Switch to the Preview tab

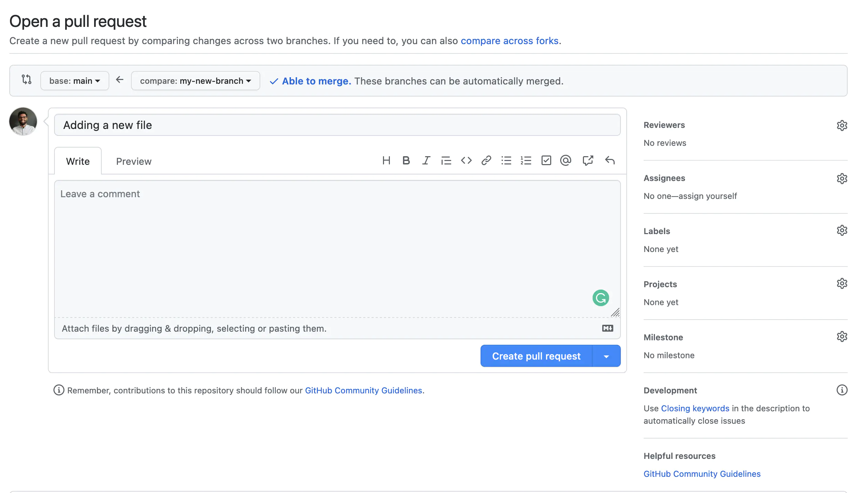tap(134, 161)
